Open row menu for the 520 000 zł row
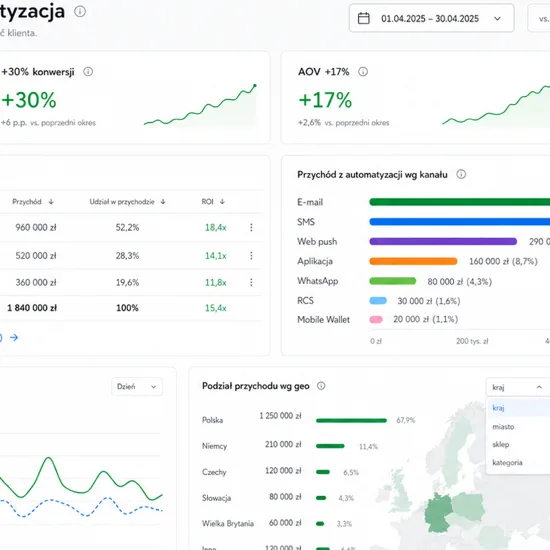 tap(251, 256)
